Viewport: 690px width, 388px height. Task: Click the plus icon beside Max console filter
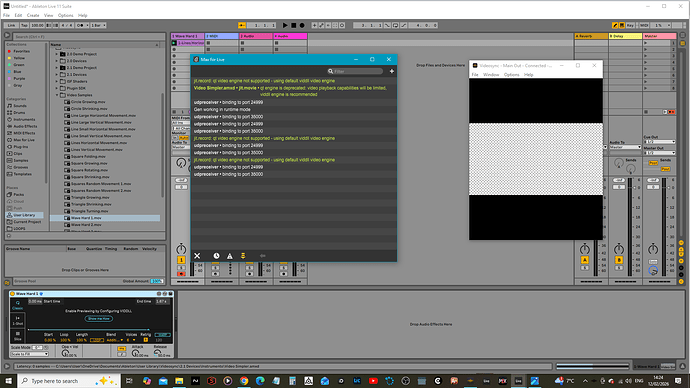pos(392,71)
